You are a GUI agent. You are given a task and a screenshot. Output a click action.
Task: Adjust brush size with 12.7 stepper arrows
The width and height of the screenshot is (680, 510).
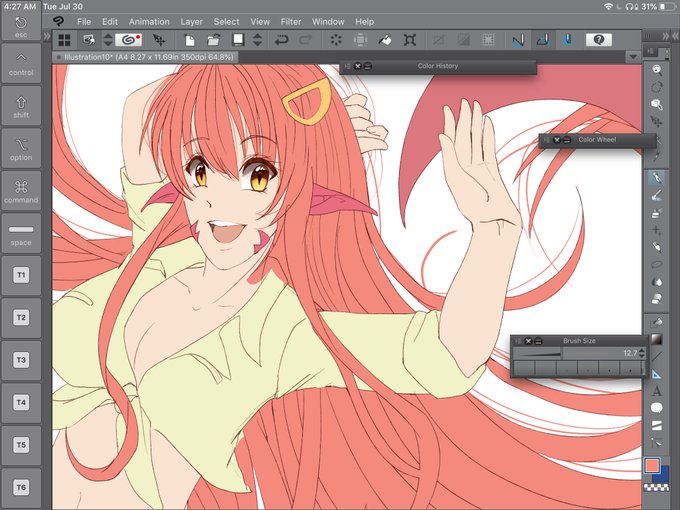coord(642,353)
